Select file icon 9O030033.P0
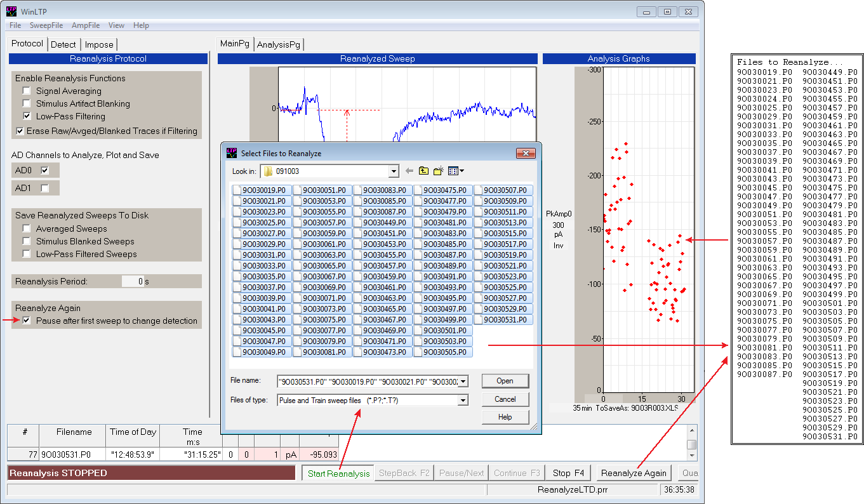Viewport: 864px width, 504px height. (x=237, y=266)
